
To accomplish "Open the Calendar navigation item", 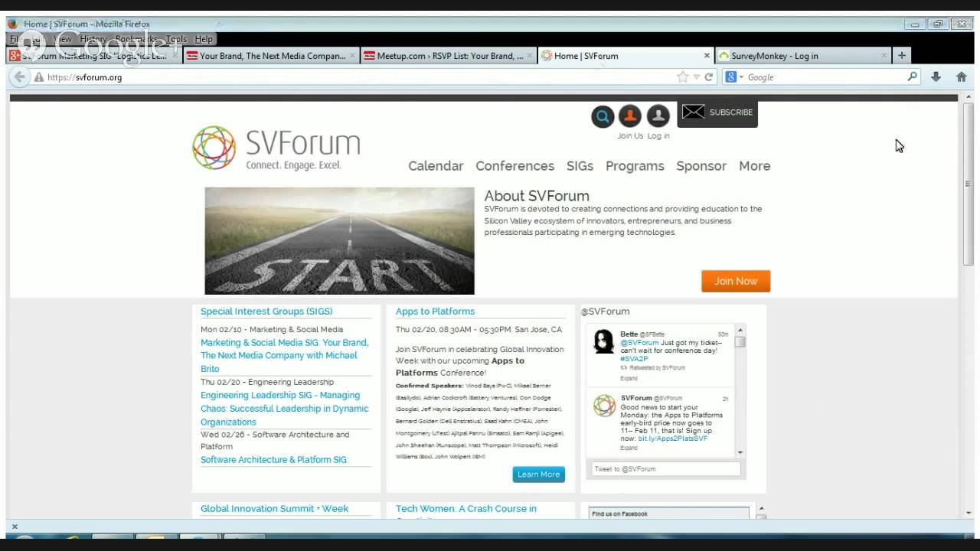I will tap(436, 166).
